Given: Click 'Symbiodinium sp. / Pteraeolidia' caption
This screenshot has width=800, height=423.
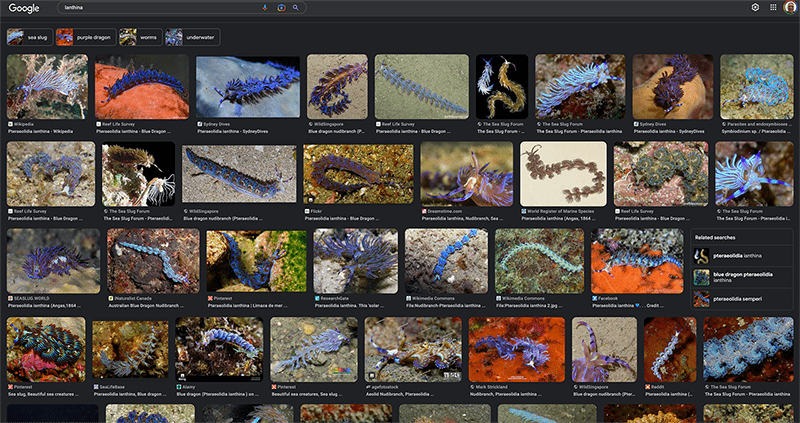Looking at the screenshot, I should tap(757, 131).
